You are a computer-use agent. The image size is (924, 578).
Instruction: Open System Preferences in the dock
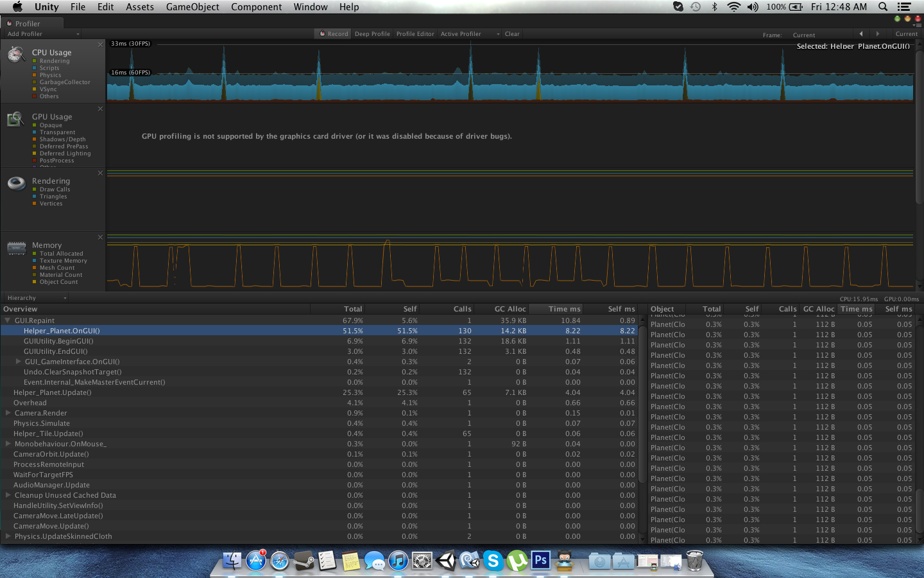[422, 561]
